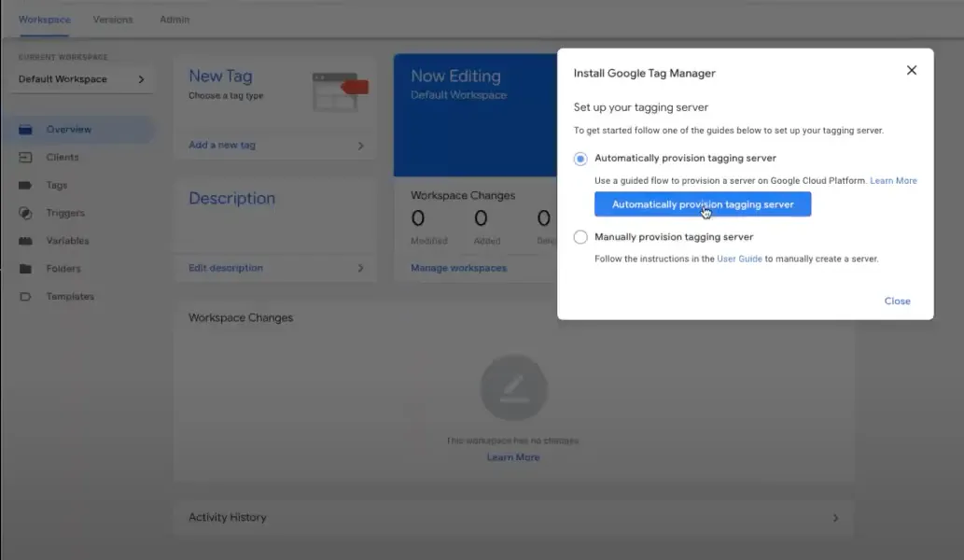The width and height of the screenshot is (964, 560).
Task: Click the Variables sidebar icon
Action: (25, 241)
